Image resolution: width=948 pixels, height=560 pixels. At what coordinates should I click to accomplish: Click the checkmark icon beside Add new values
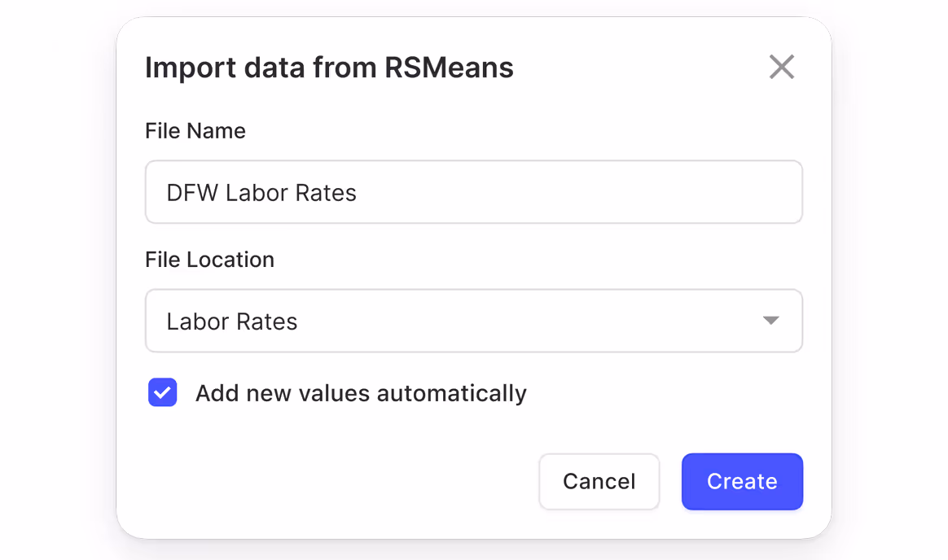click(163, 393)
